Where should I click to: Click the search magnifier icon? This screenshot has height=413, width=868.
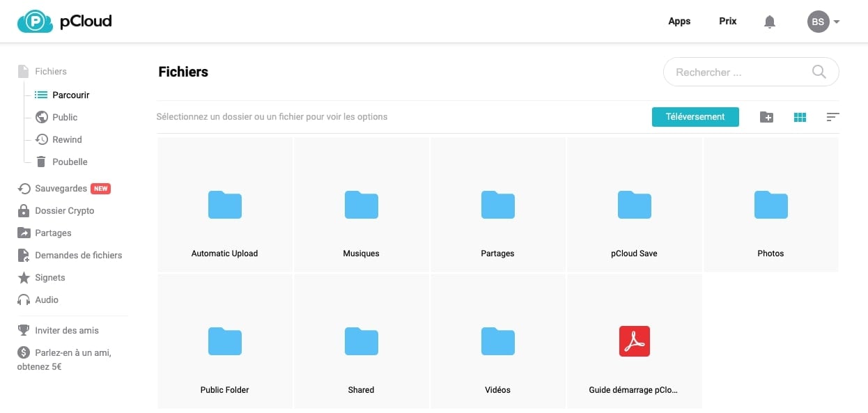click(819, 72)
